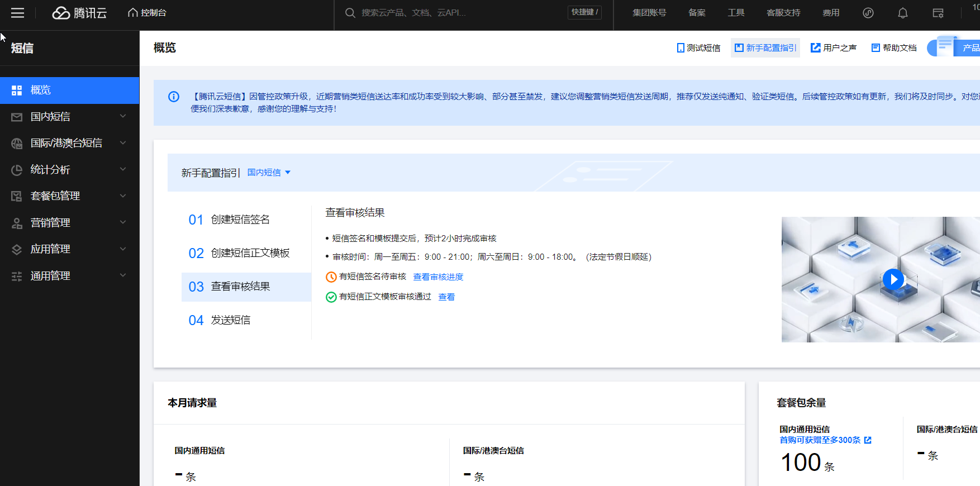Expand 国际/港澳台短信 chevron

(123, 142)
